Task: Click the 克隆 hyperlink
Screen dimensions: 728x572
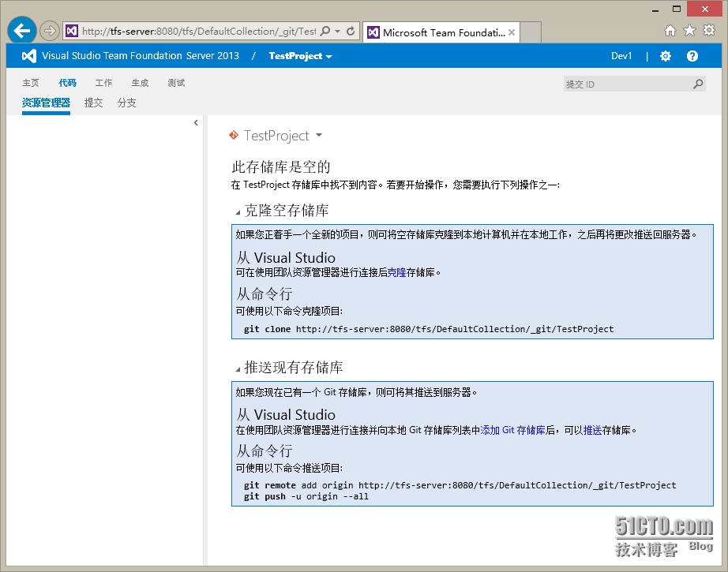Action: pos(396,272)
